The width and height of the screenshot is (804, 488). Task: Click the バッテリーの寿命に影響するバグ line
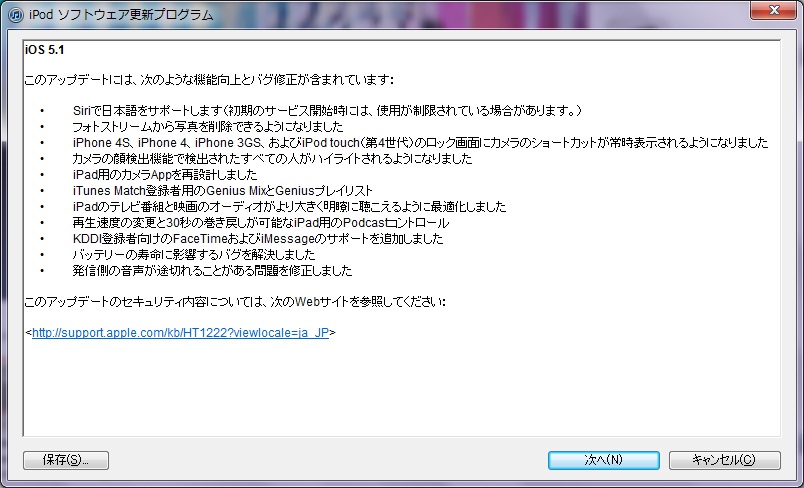tap(194, 254)
